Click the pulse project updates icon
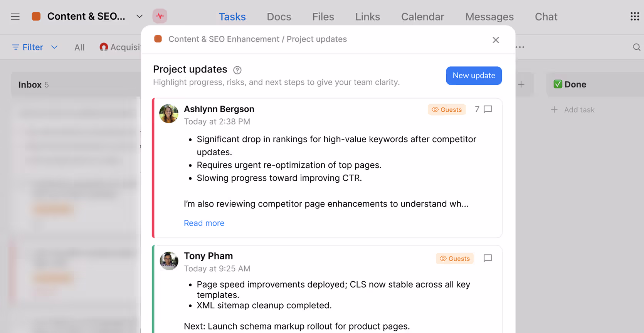 (160, 16)
